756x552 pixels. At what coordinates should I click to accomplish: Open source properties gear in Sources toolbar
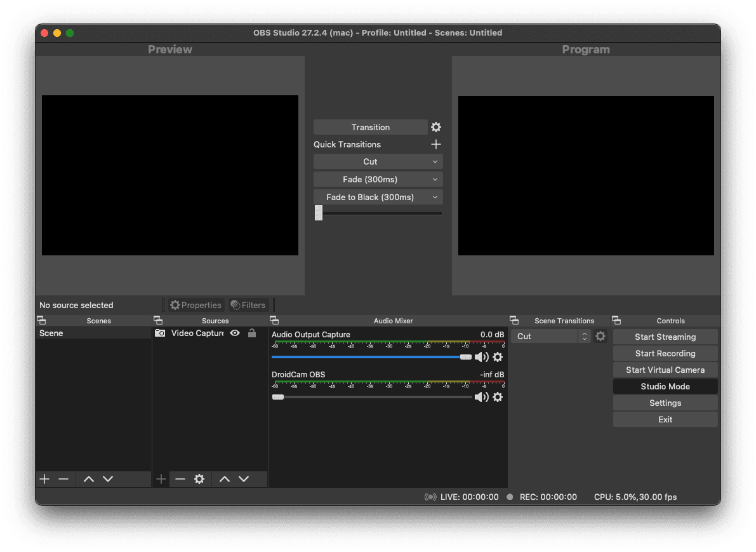coord(199,479)
